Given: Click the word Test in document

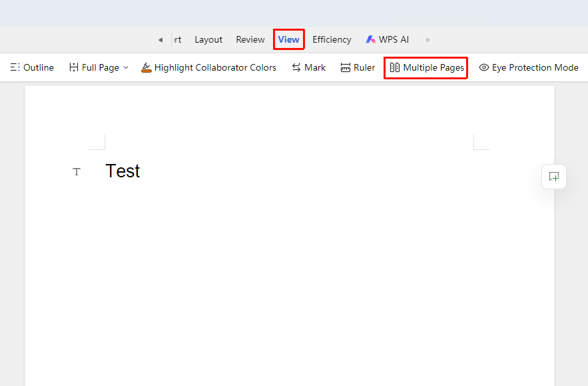Looking at the screenshot, I should click(x=123, y=171).
